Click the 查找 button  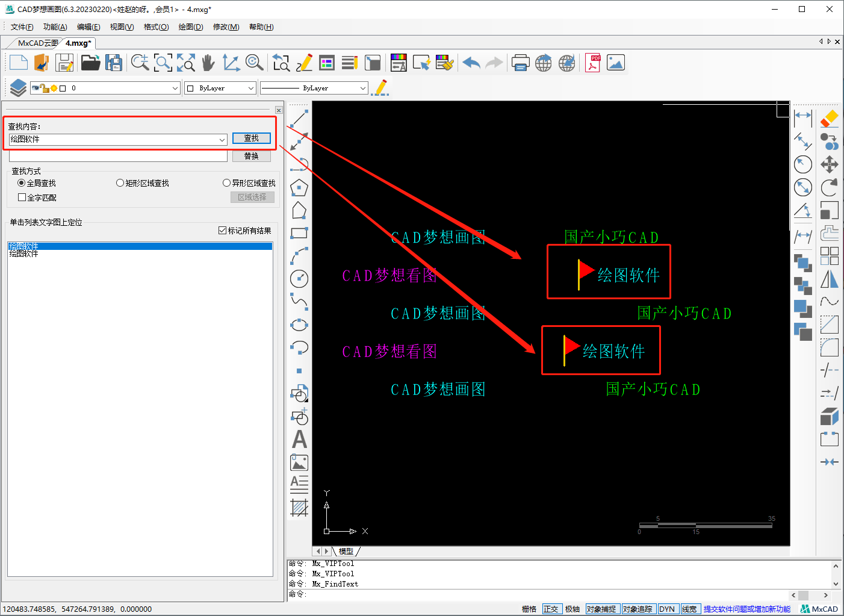(x=251, y=138)
